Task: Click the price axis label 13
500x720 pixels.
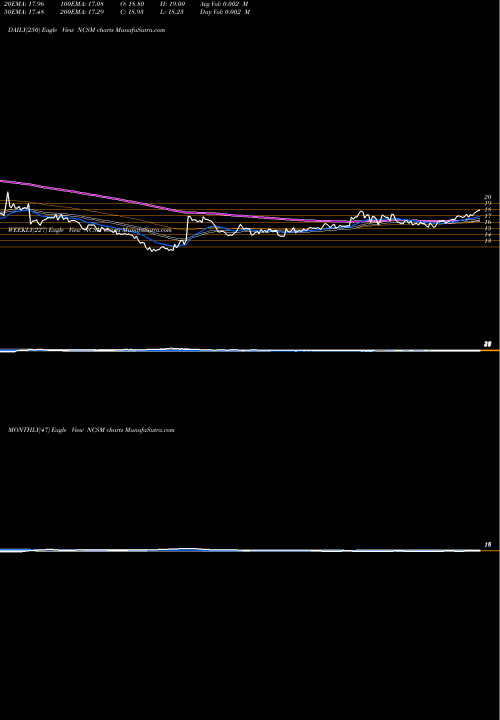Action: (488, 240)
